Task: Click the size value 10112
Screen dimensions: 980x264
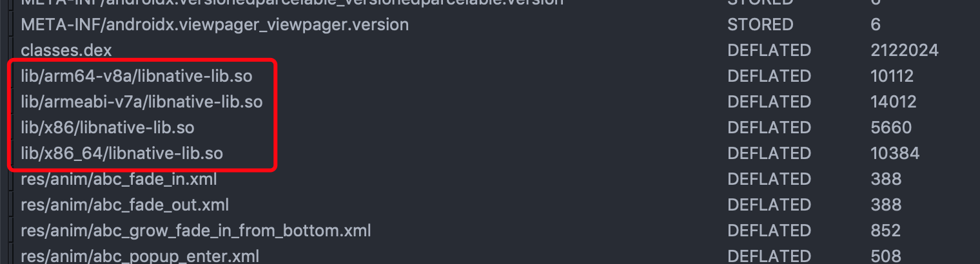Action: pos(892,76)
